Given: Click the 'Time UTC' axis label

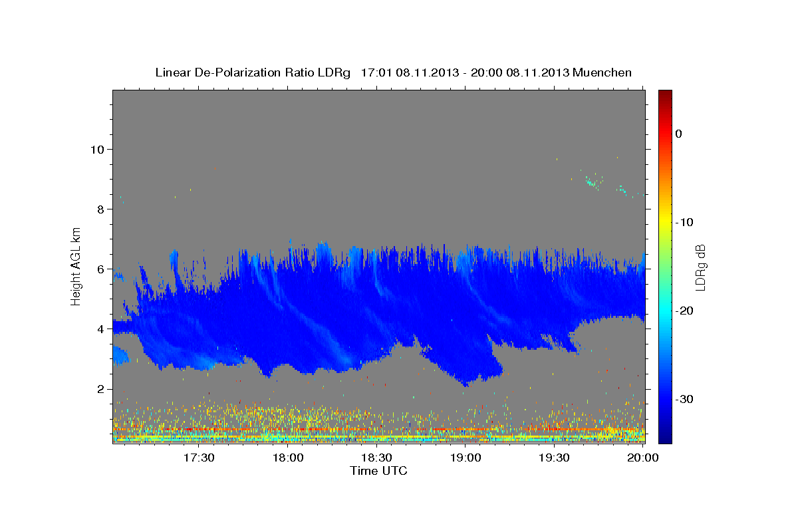Looking at the screenshot, I should click(x=378, y=471).
